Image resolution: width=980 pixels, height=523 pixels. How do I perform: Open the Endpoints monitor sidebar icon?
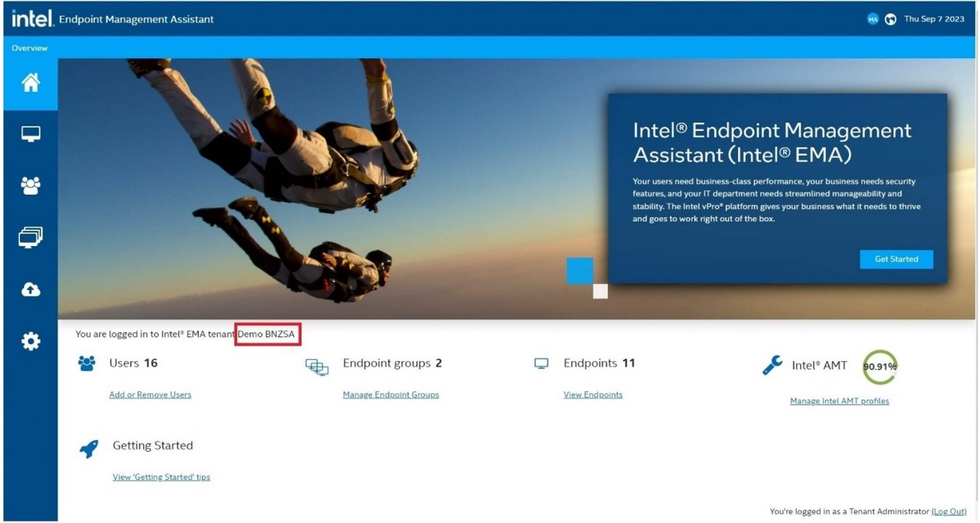coord(31,134)
